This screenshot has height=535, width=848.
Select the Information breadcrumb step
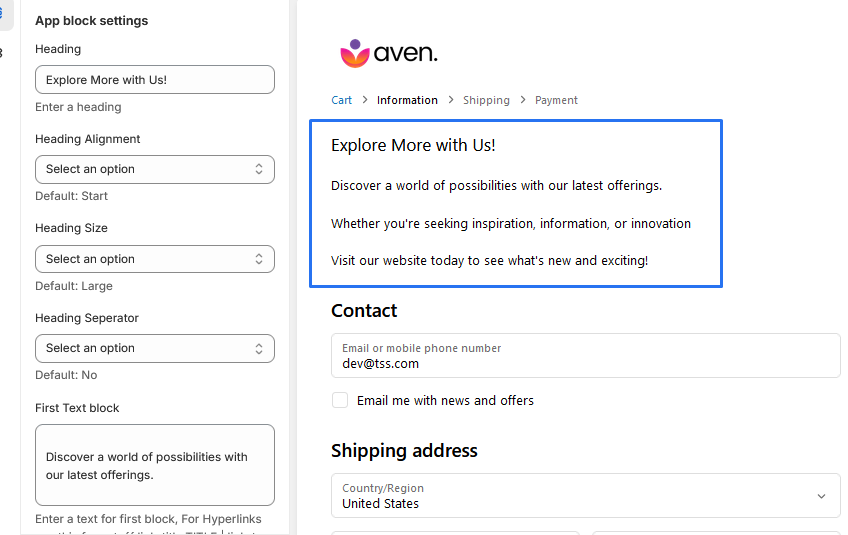click(407, 100)
